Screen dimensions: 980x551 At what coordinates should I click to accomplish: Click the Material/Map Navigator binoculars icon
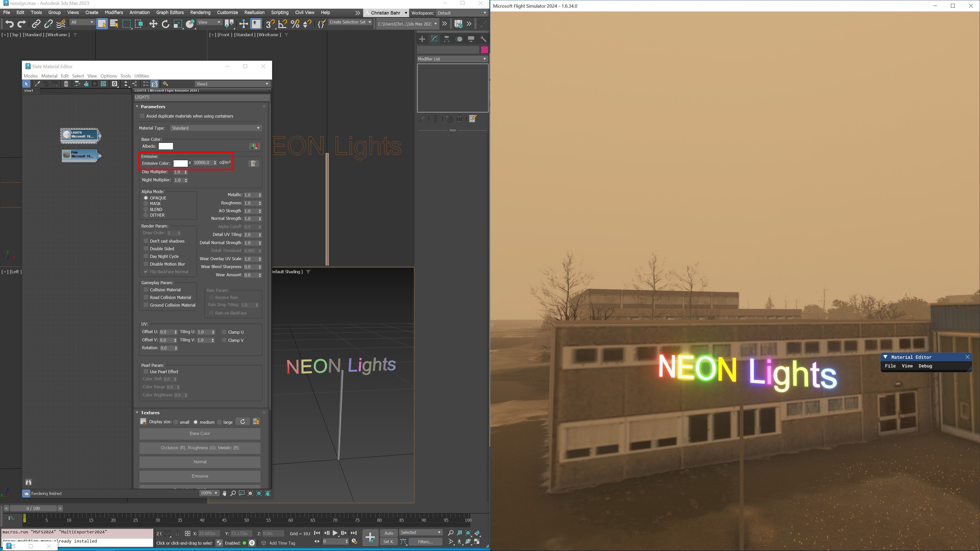(29, 482)
